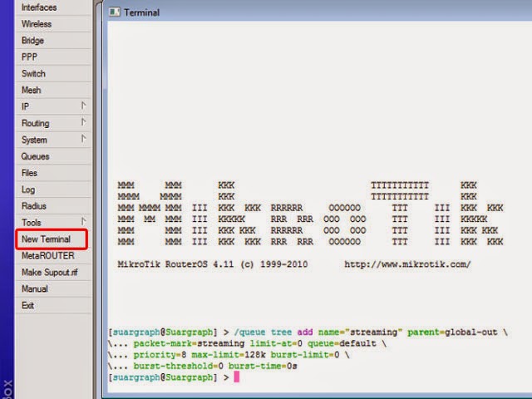
Task: Open the Radius settings
Action: coord(53,206)
